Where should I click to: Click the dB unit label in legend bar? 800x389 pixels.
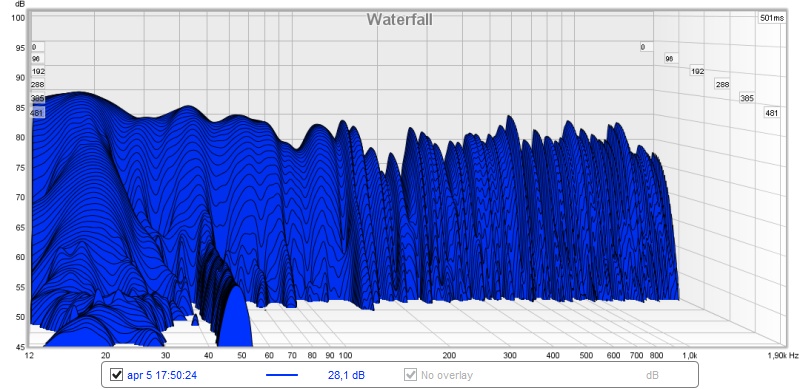(x=652, y=376)
